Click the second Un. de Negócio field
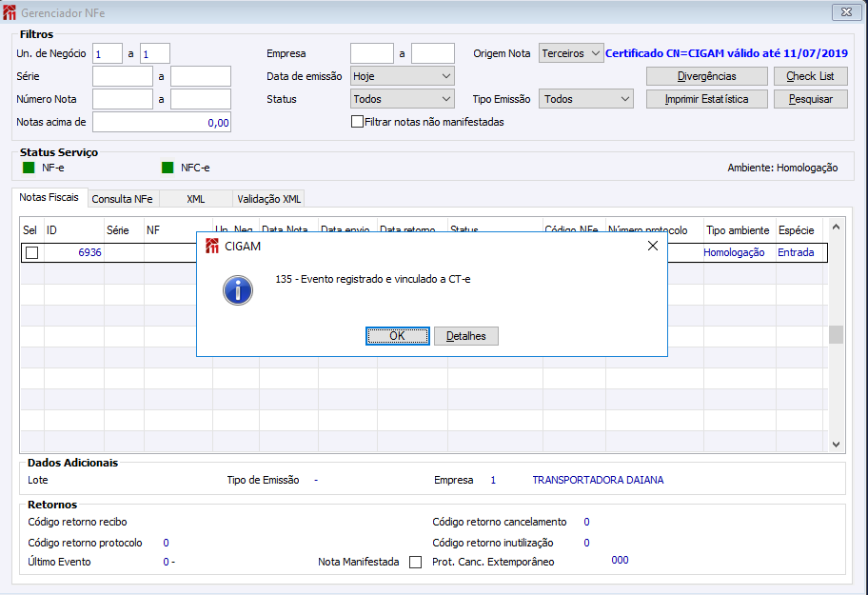 [155, 53]
